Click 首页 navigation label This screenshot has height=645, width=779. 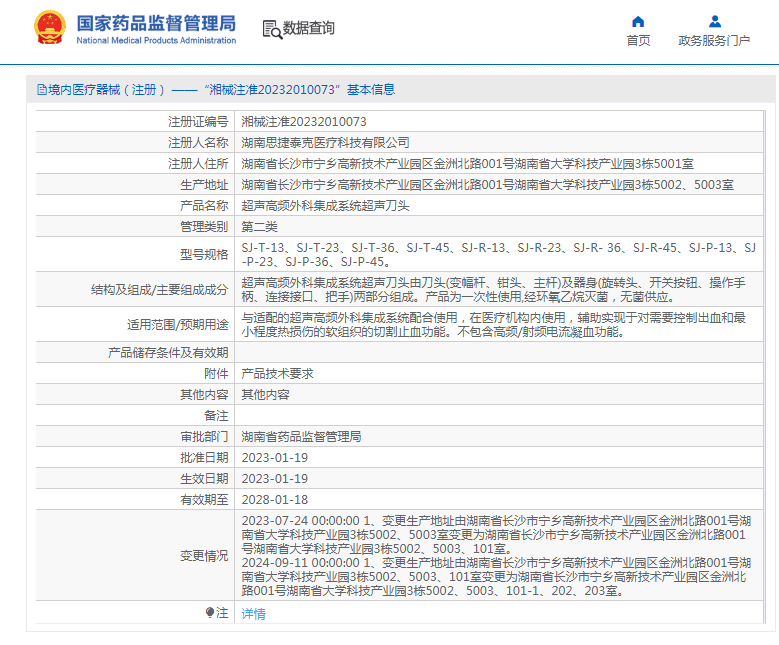point(638,41)
